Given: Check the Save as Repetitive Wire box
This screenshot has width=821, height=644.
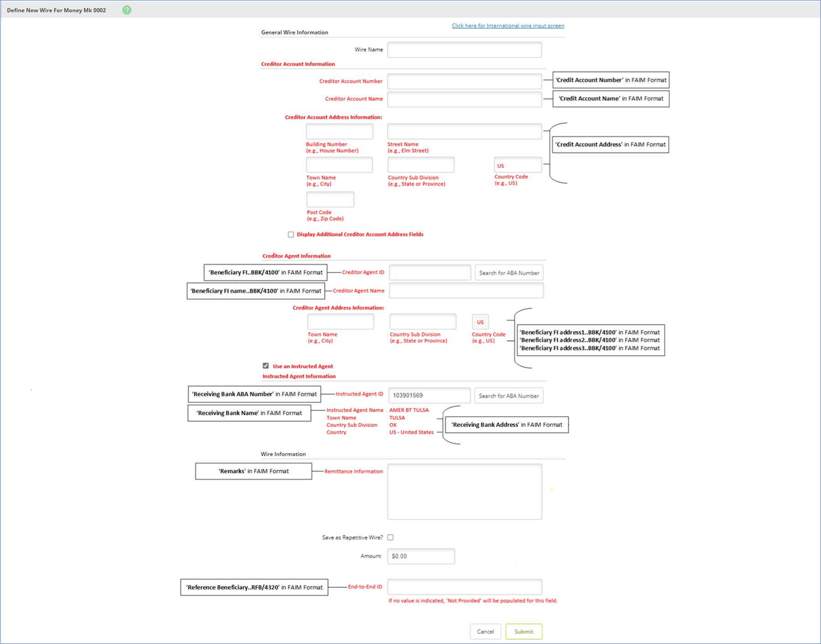Looking at the screenshot, I should tap(390, 537).
